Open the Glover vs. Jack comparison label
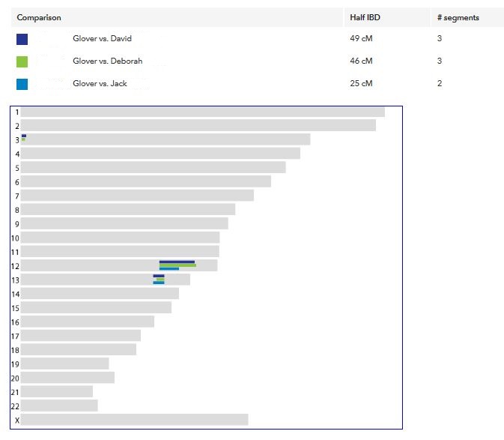The image size is (504, 440). [x=100, y=84]
